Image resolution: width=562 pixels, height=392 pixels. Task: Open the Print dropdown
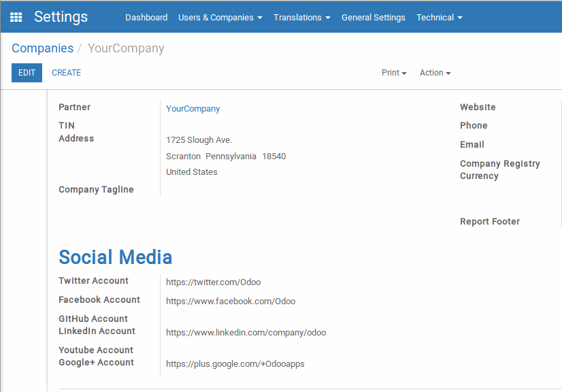[x=394, y=73]
